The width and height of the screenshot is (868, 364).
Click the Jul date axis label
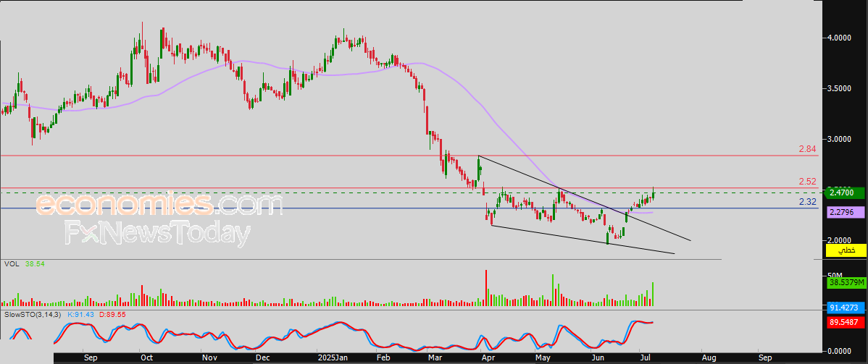(645, 358)
